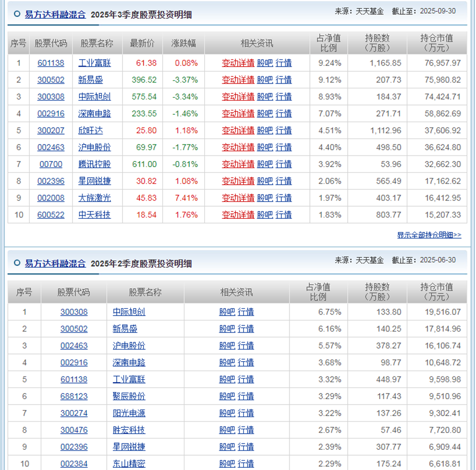This screenshot has height=470, width=476.
Task: Open 星网锐捷 stock name in the Q2 table
Action: (x=129, y=447)
